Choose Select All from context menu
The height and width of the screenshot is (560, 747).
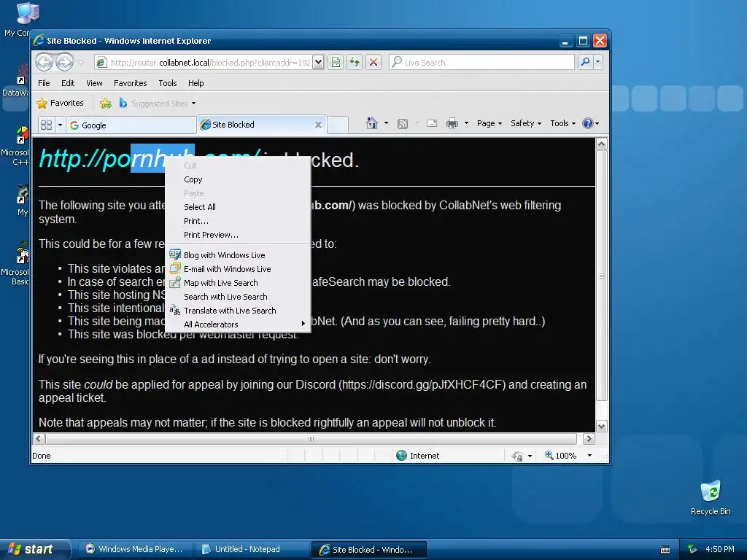(x=238, y=207)
